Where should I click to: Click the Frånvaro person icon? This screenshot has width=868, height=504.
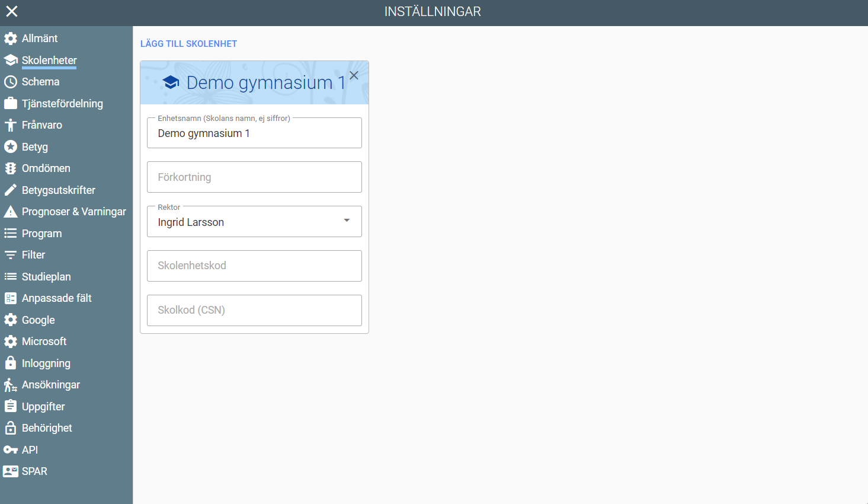[11, 125]
